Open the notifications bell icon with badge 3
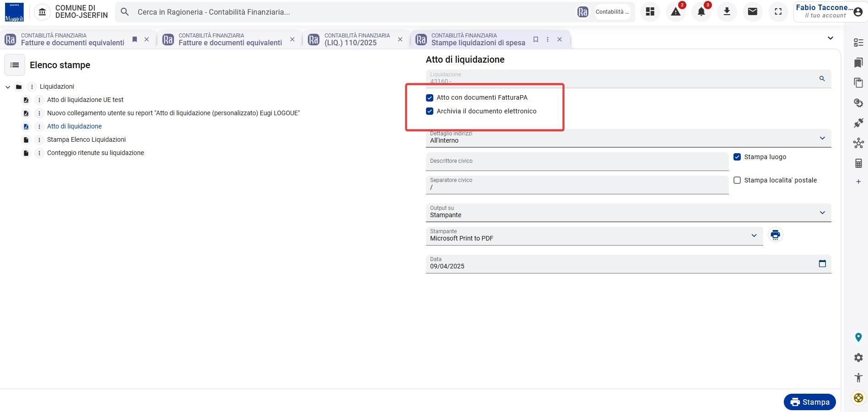The image size is (868, 412). click(701, 12)
